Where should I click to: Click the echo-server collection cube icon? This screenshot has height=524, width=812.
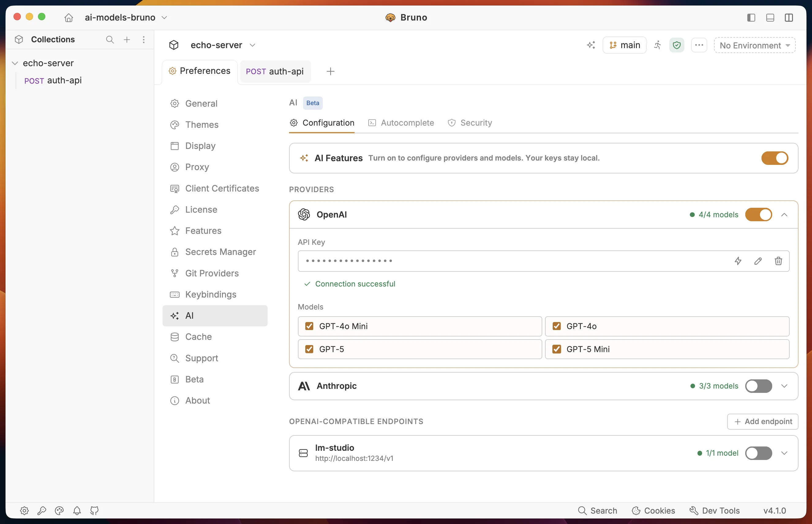pos(174,45)
